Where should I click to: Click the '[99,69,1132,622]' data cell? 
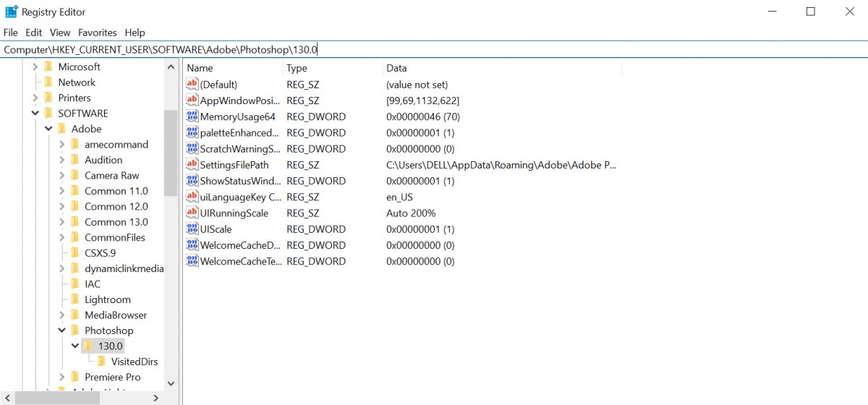tap(422, 101)
